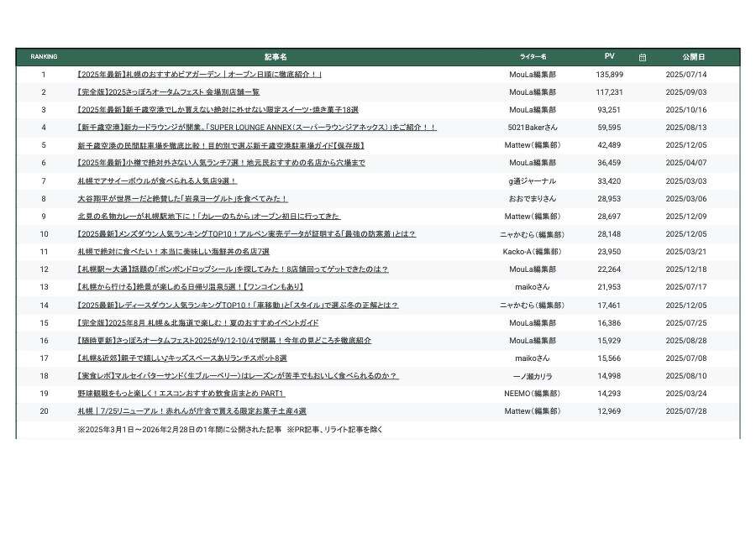Click the calendar icon beside 公開日 header

coord(643,57)
